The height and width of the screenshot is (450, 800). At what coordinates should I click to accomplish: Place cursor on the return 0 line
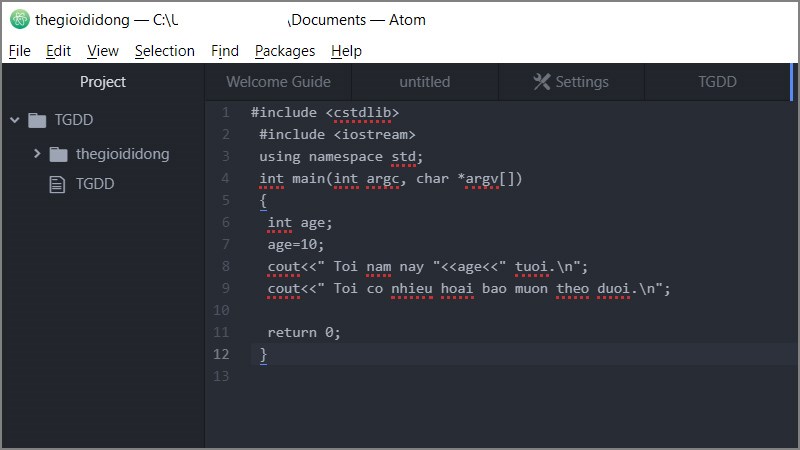coord(304,332)
